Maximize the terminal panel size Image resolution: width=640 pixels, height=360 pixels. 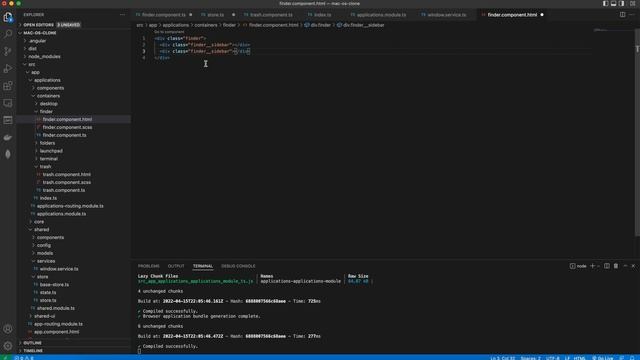(625, 266)
